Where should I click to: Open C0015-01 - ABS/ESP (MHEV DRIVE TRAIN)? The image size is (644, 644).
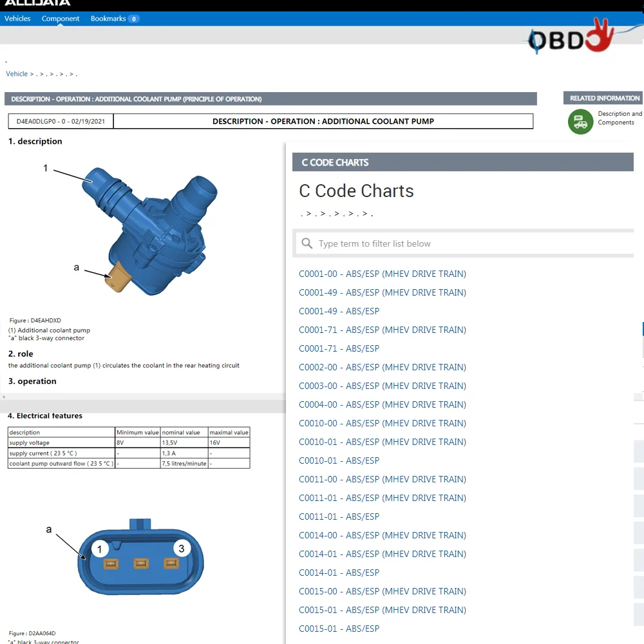pos(383,611)
